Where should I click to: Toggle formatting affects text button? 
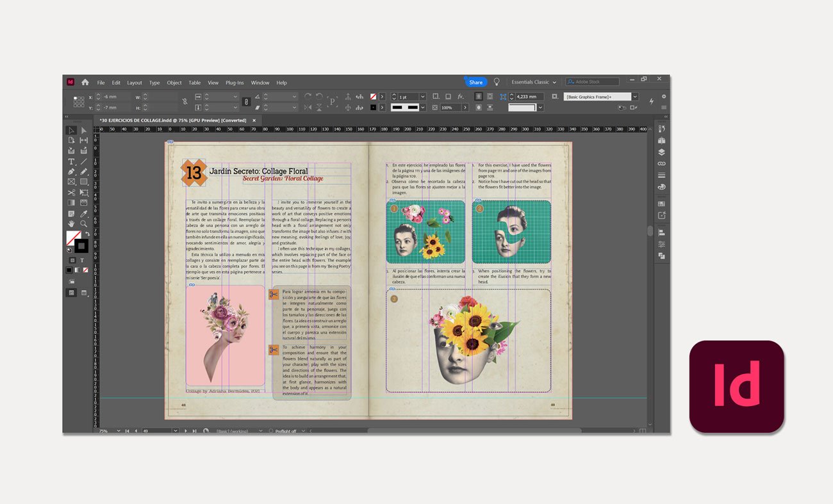click(x=83, y=261)
